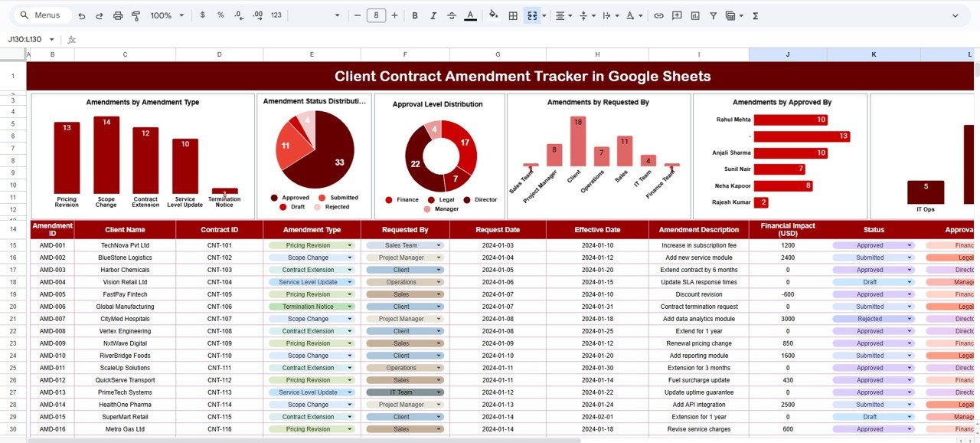The height and width of the screenshot is (443, 980).
Task: Open the Print dialog icon
Action: (x=117, y=15)
